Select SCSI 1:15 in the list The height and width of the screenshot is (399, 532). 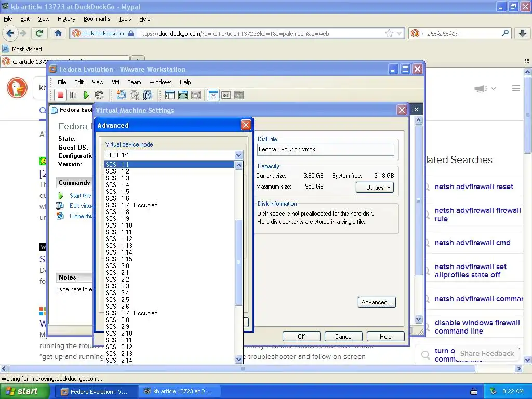(x=169, y=259)
